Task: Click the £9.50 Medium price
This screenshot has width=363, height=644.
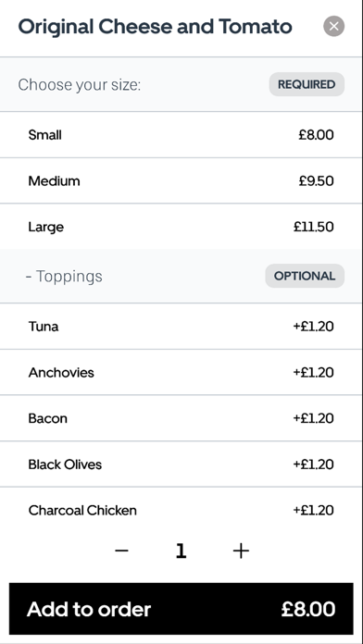Action: 316,180
